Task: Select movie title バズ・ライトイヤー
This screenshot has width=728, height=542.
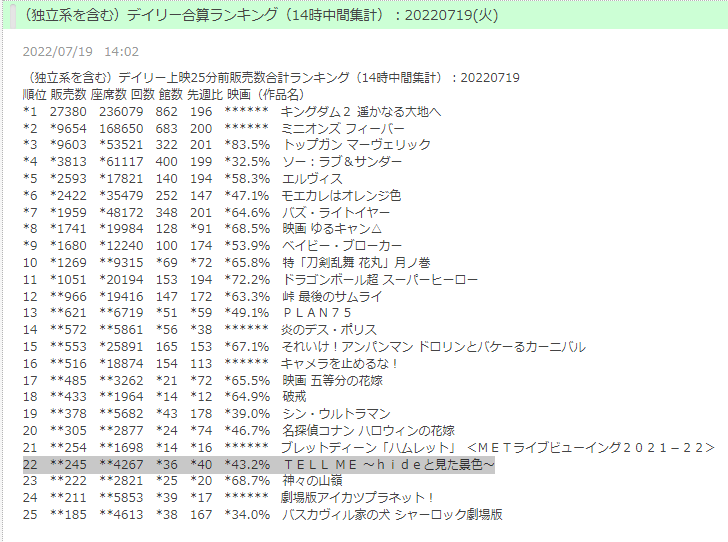Action: pyautogui.click(x=336, y=213)
